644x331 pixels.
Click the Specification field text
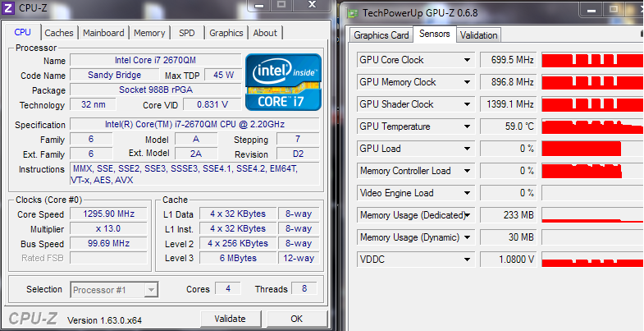194,124
